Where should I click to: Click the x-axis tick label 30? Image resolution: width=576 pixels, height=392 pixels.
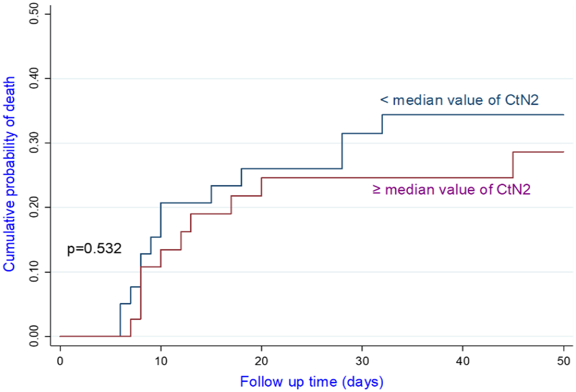pos(362,361)
